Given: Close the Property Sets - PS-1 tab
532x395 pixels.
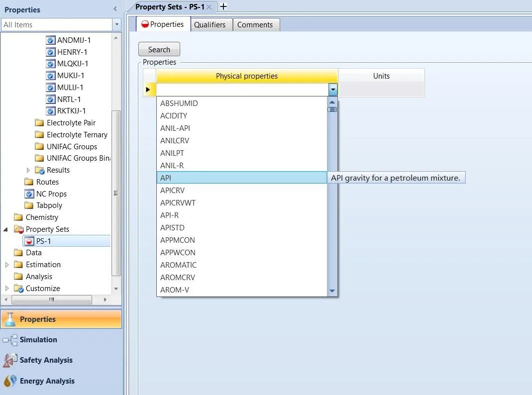Looking at the screenshot, I should pos(209,7).
